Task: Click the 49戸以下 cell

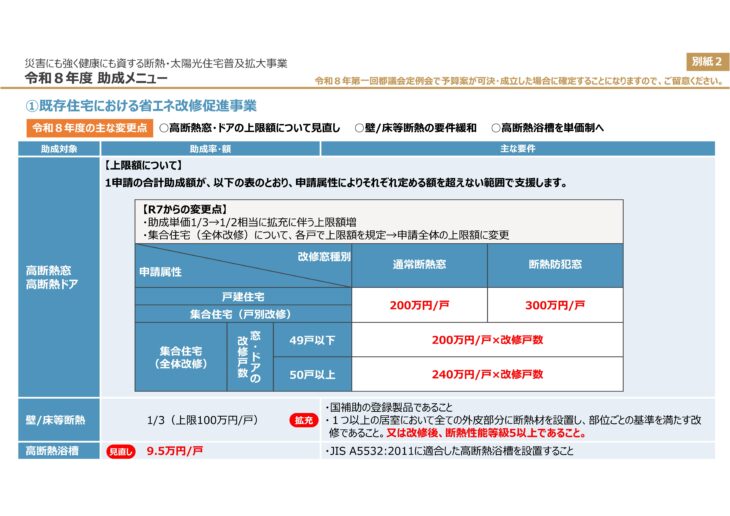Action: 312,340
